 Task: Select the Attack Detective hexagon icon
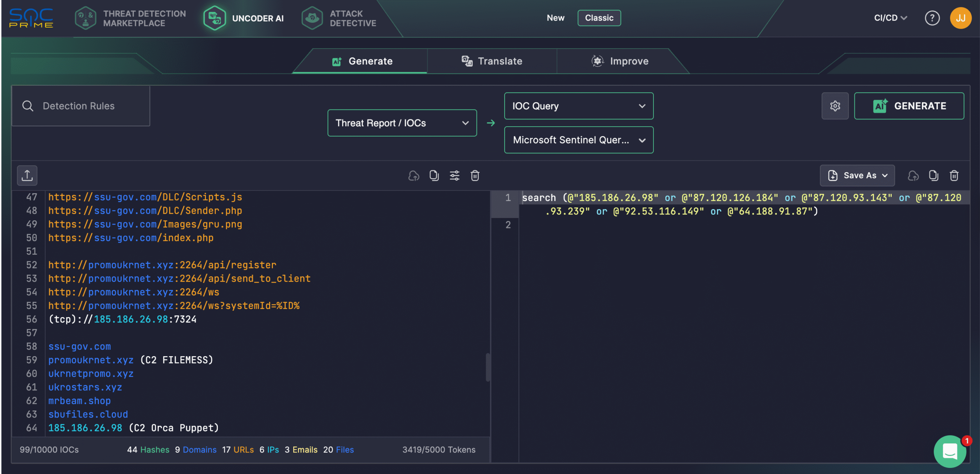click(x=312, y=18)
